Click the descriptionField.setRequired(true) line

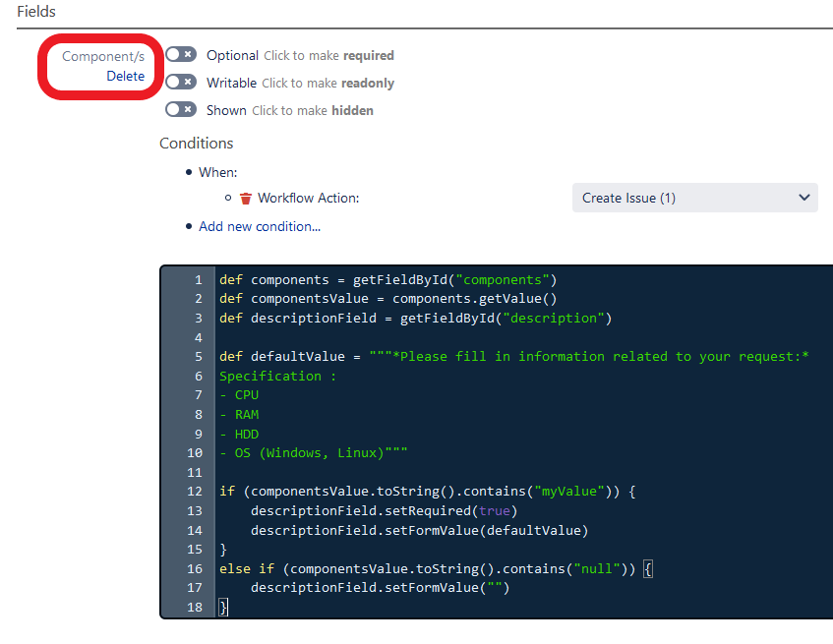coord(385,510)
